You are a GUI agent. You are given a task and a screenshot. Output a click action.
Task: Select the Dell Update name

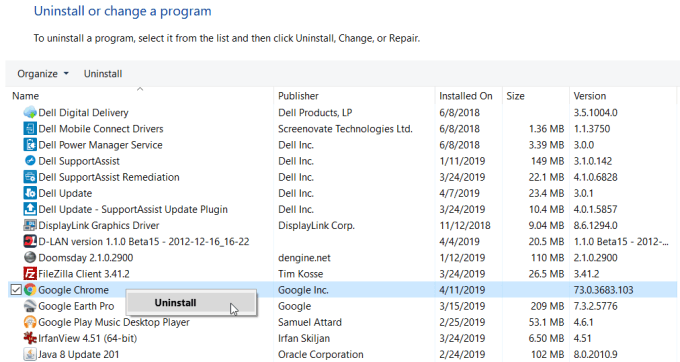65,193
